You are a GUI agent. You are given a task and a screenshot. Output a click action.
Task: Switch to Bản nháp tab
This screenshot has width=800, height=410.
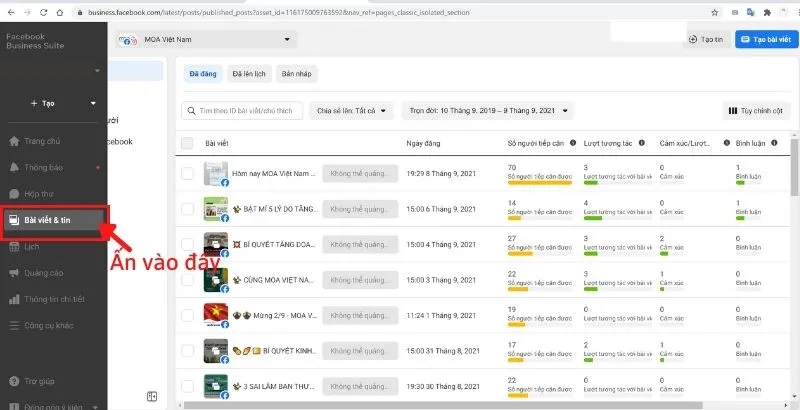coord(297,74)
